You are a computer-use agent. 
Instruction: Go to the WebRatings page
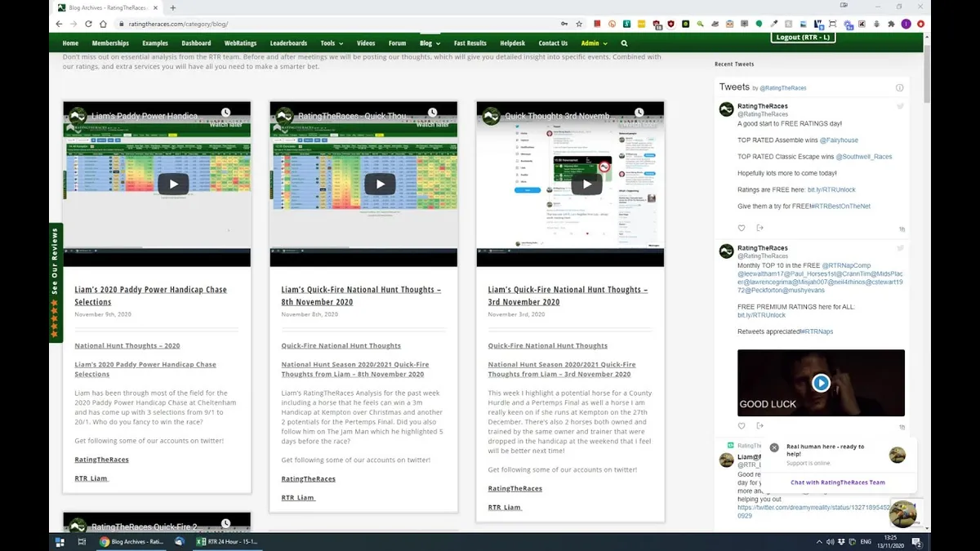(x=241, y=43)
